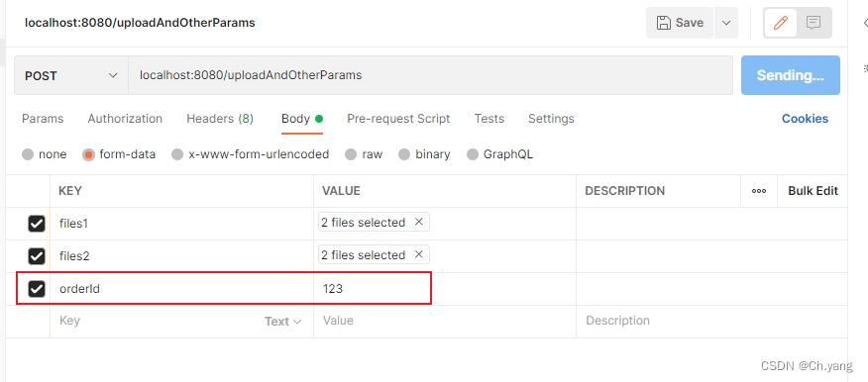Open the Pre-request Script tab
Image resolution: width=868 pixels, height=382 pixels.
pos(398,119)
